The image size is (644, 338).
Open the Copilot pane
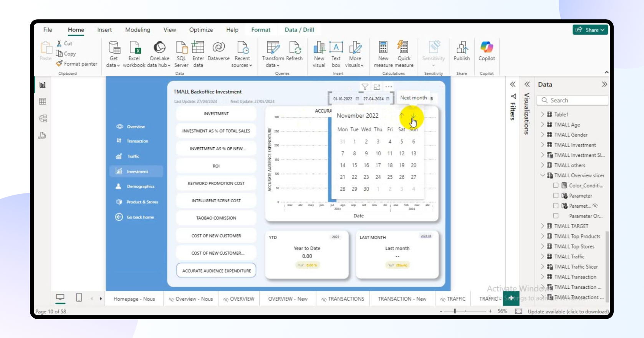click(487, 51)
